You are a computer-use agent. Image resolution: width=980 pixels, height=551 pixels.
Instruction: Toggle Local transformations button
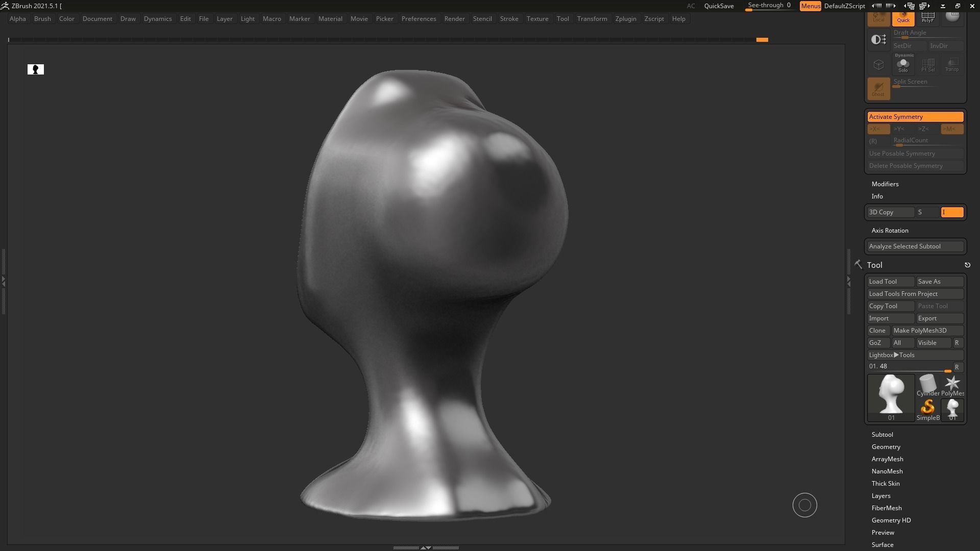[x=878, y=18]
